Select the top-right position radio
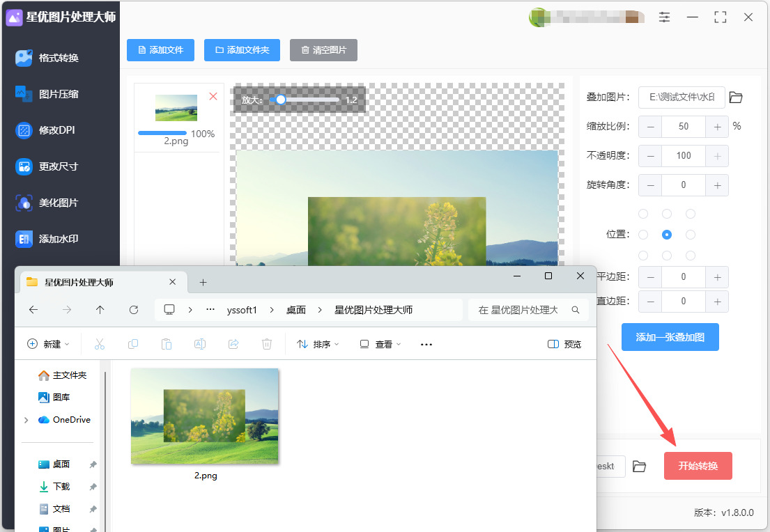770x532 pixels. [x=691, y=214]
